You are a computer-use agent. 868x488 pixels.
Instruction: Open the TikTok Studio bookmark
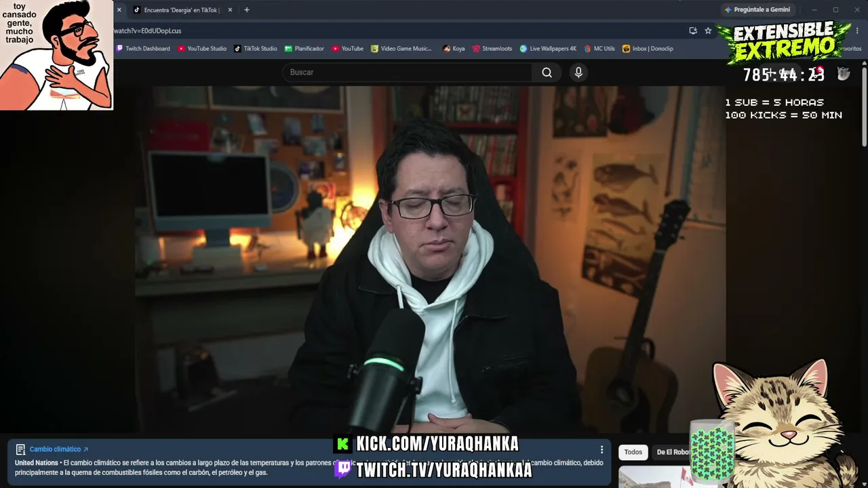click(256, 49)
